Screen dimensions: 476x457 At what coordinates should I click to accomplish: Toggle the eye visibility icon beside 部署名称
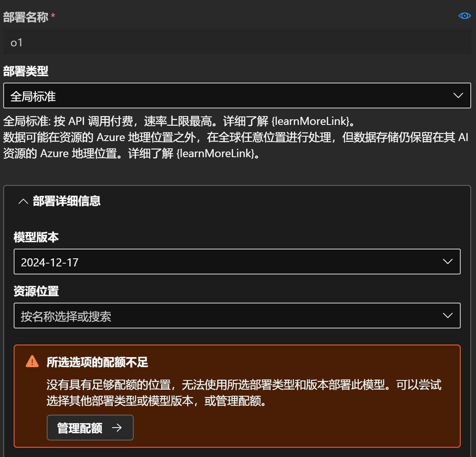click(x=464, y=16)
